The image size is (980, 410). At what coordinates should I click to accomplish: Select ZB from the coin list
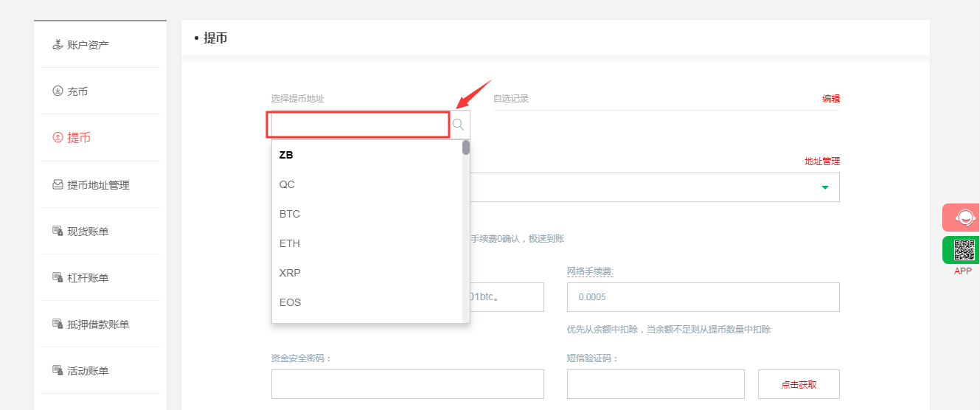point(287,155)
